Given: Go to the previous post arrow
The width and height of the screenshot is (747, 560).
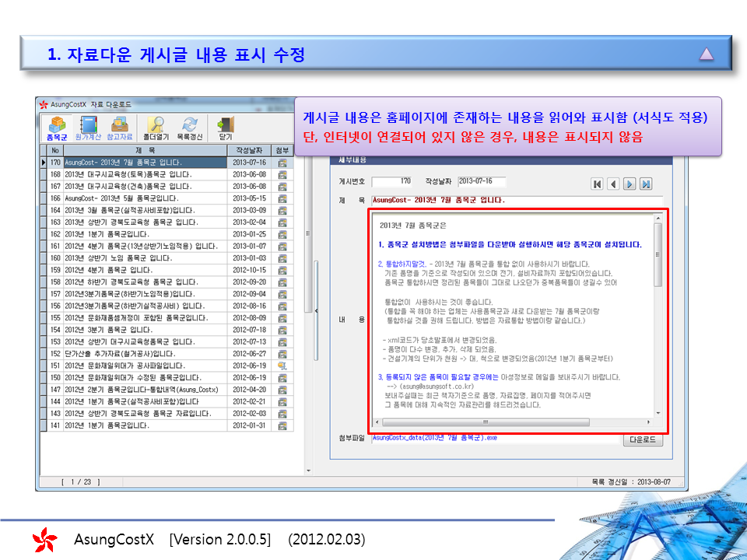Looking at the screenshot, I should tap(613, 184).
